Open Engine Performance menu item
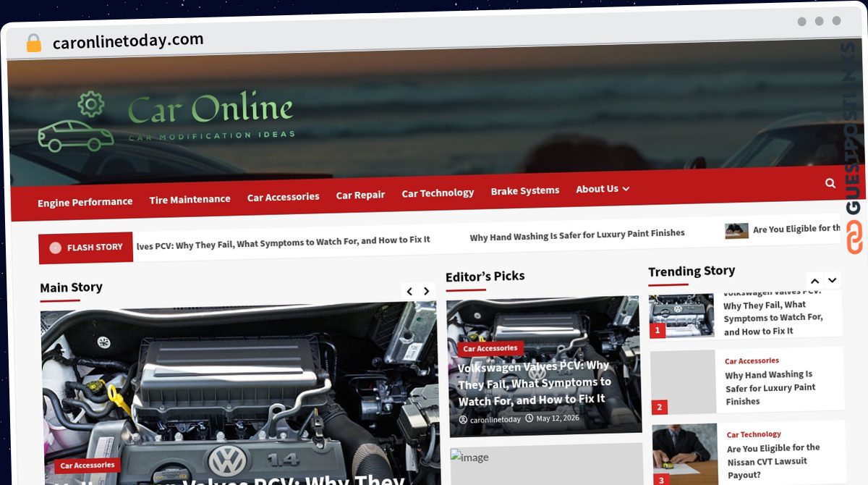 [x=85, y=202]
